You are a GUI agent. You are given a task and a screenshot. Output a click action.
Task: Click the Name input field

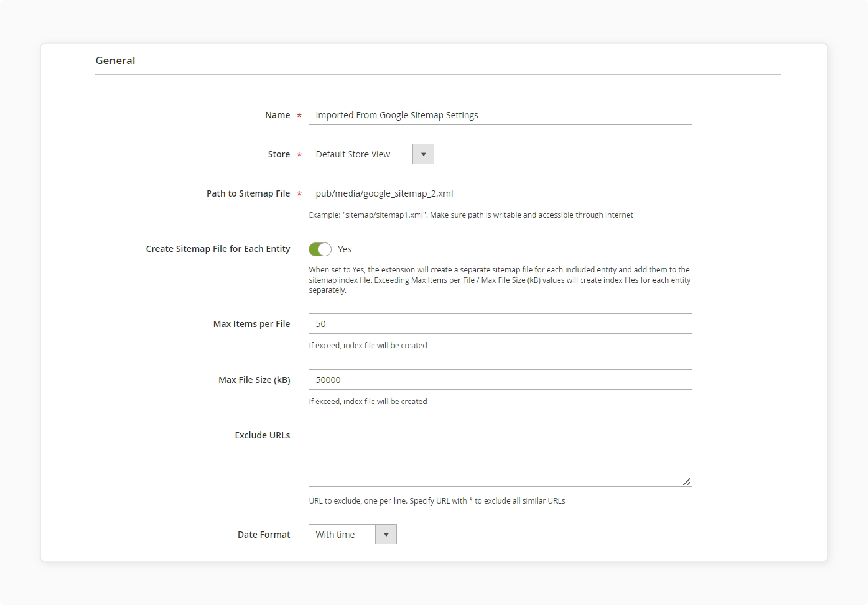(500, 115)
